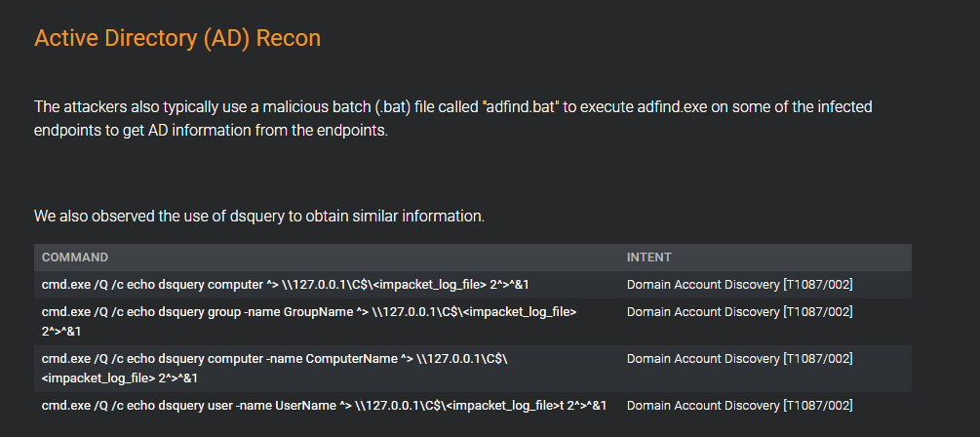Click Domain Account Discovery intent in last row
Viewport: 980px width, 437px height.
click(x=739, y=405)
